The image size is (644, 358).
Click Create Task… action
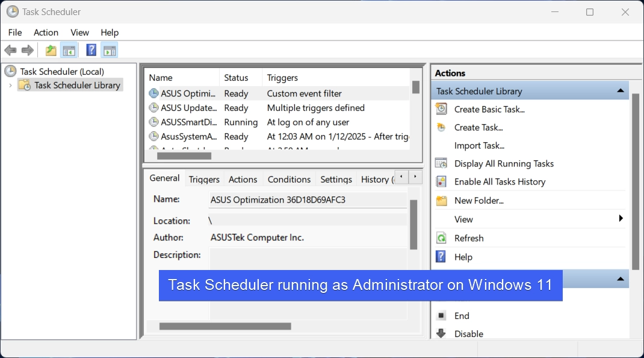pyautogui.click(x=478, y=128)
